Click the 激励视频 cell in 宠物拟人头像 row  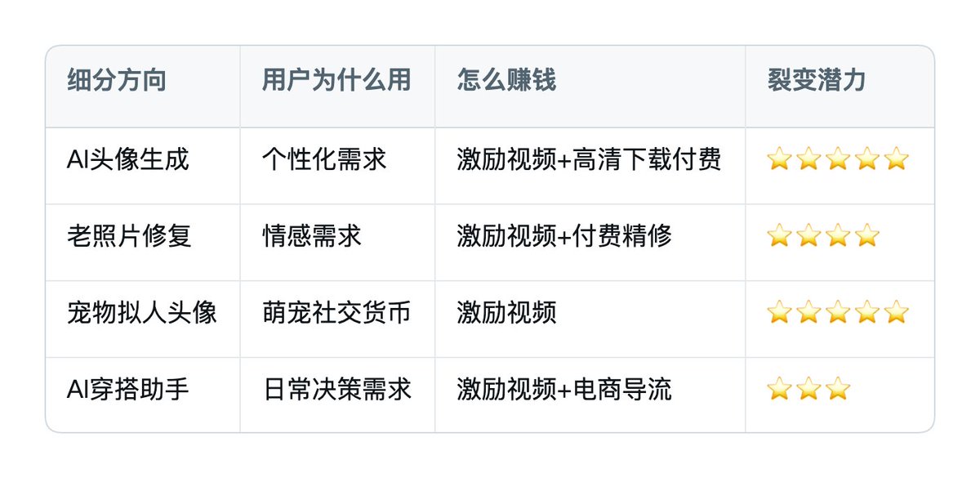(x=507, y=311)
